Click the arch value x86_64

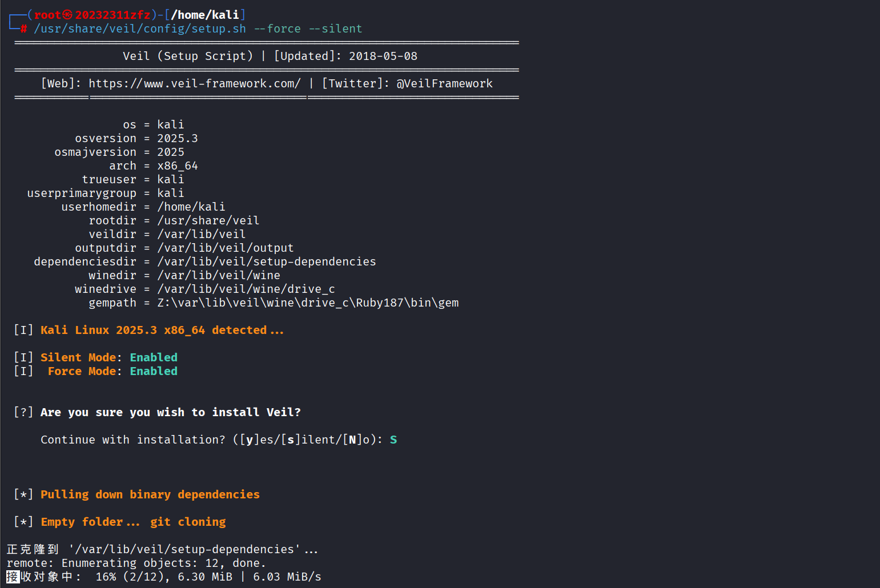178,166
